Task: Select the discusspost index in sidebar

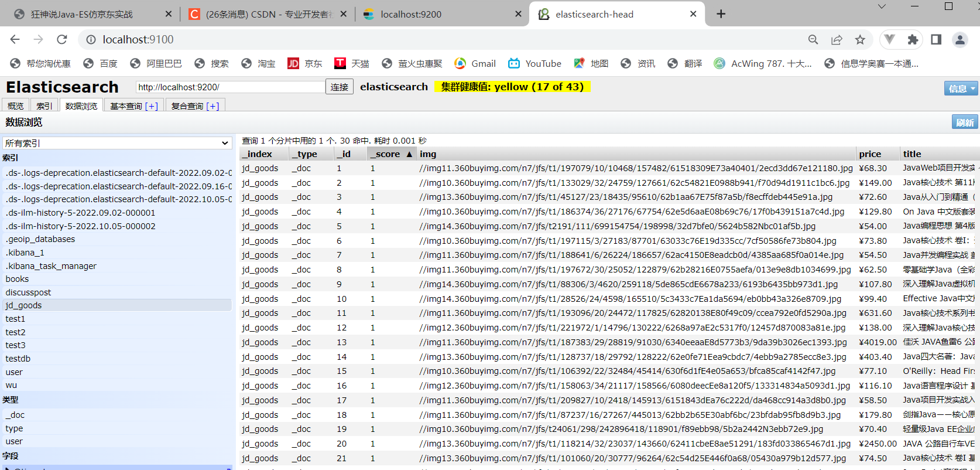Action: tap(117, 292)
